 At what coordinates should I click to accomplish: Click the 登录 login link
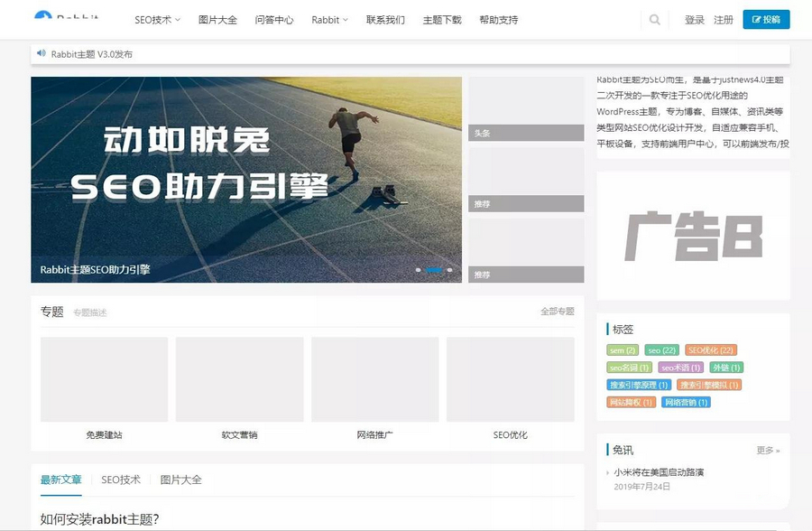click(695, 20)
